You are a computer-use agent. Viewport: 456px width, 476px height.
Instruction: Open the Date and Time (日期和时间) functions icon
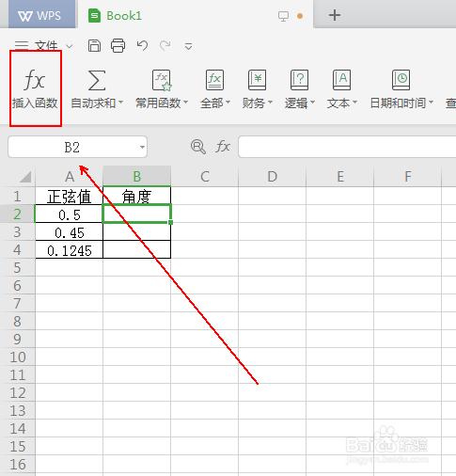tap(401, 80)
